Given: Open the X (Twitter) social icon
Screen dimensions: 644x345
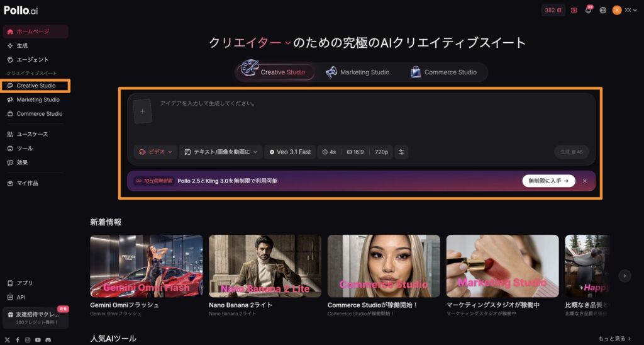Looking at the screenshot, I should point(7,340).
